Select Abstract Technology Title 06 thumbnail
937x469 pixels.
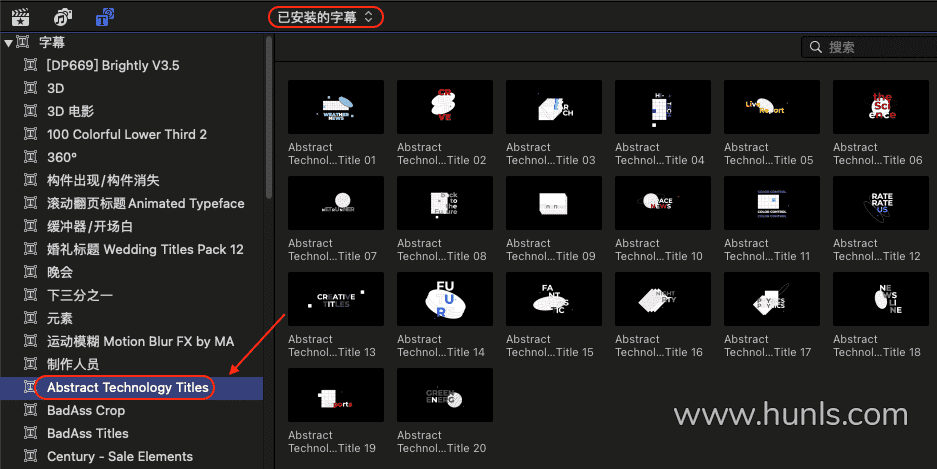coord(881,107)
